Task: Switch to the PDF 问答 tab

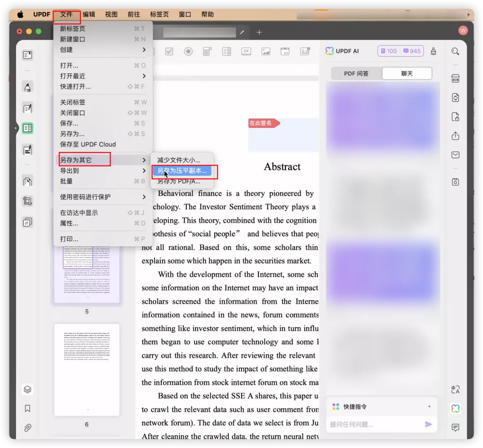Action: (x=357, y=74)
